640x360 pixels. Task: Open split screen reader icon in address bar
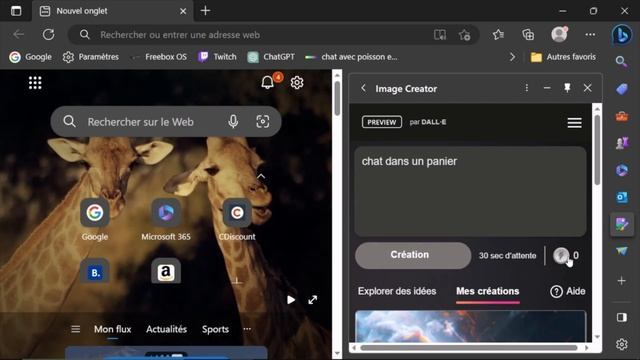click(440, 35)
